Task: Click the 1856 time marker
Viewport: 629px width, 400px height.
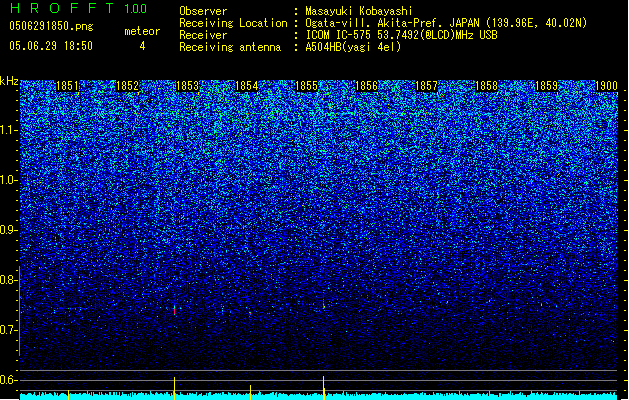Action: click(x=366, y=86)
